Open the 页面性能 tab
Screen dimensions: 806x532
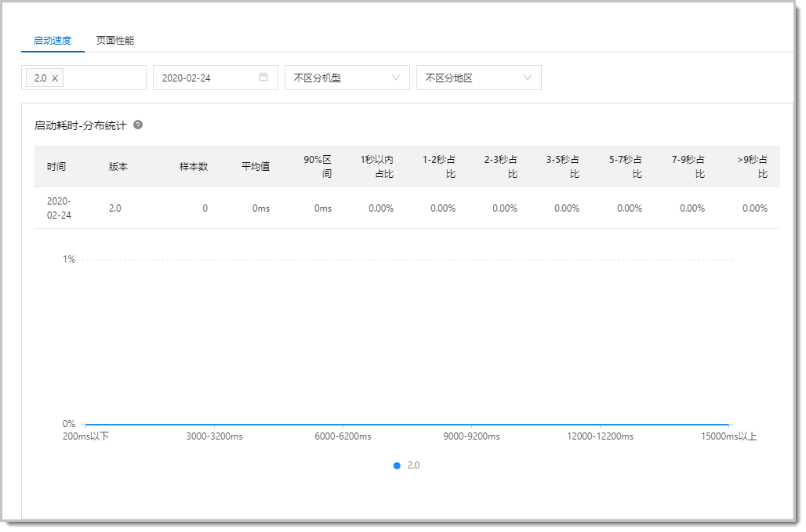(x=115, y=41)
